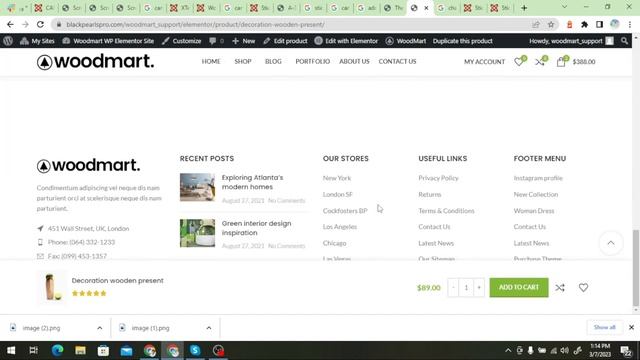Screen dimensions: 640x360
Task: Show hidden system tray icons chevron
Action: click(508, 351)
